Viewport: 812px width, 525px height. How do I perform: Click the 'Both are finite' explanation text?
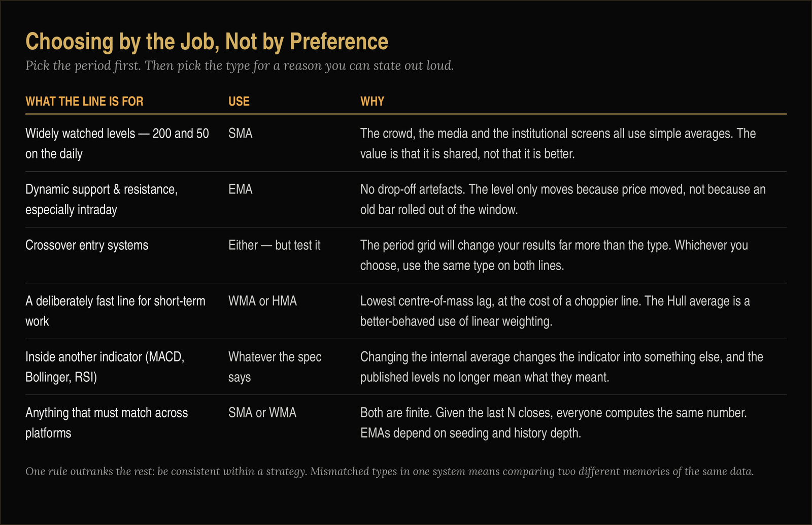click(554, 423)
